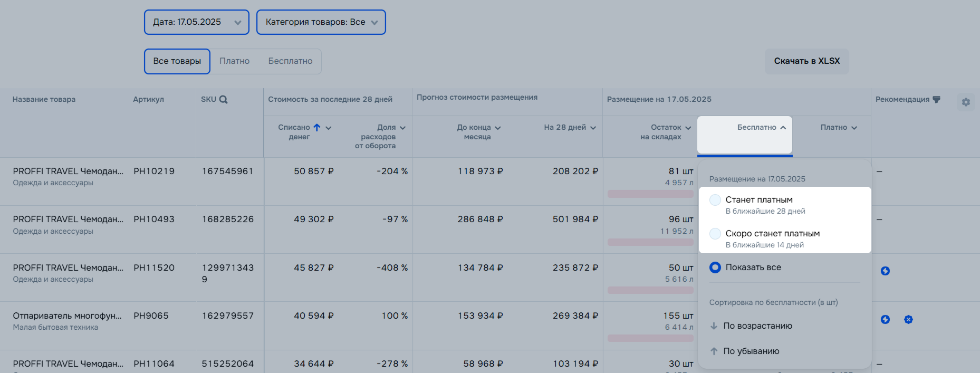980x373 pixels.
Task: Open product PROFFI TRAVEL Чемодан PH11064
Action: click(x=68, y=364)
